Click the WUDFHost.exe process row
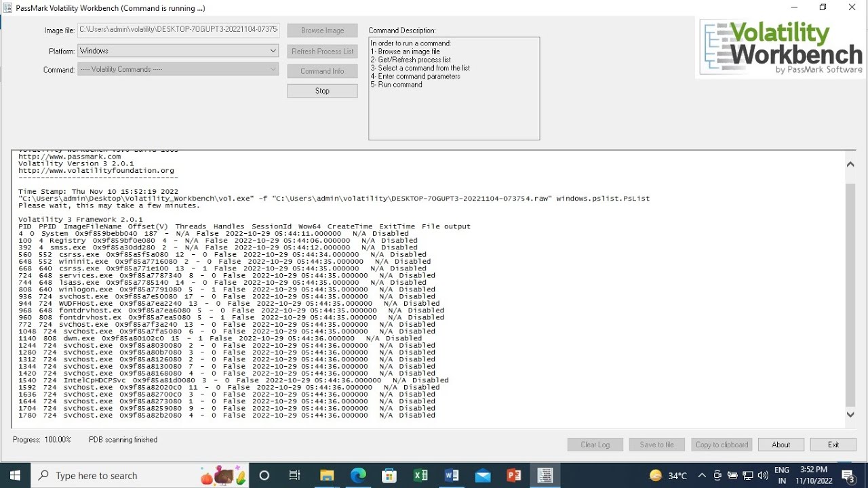 pyautogui.click(x=229, y=304)
